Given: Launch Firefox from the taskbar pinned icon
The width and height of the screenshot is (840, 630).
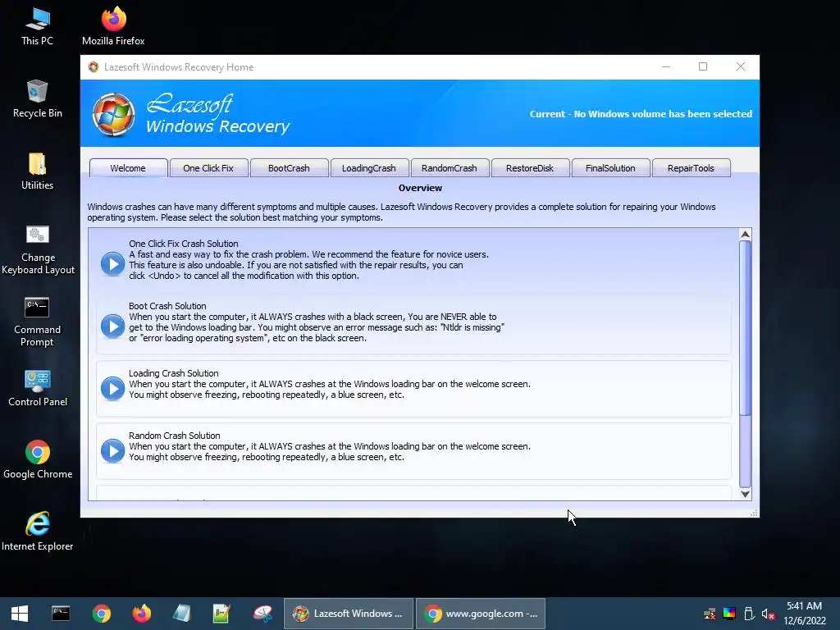Looking at the screenshot, I should [141, 614].
